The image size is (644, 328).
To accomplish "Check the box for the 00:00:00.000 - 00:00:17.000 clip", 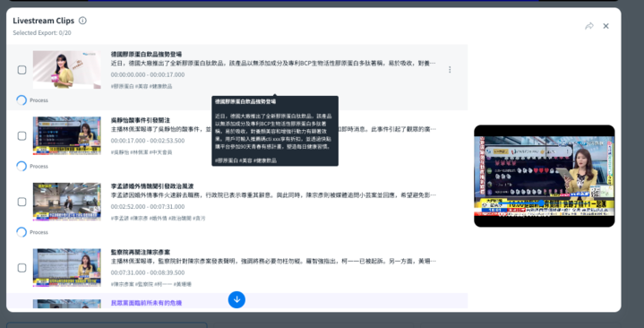I will pyautogui.click(x=21, y=70).
